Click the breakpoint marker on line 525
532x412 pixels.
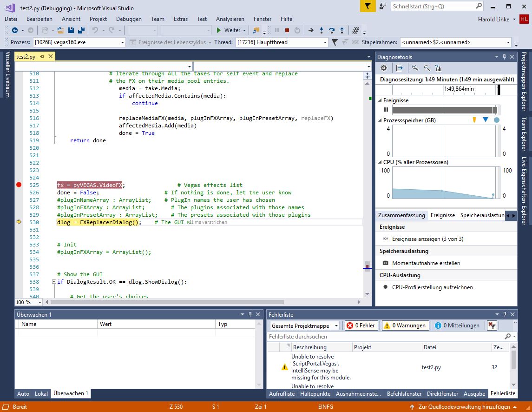coord(19,185)
